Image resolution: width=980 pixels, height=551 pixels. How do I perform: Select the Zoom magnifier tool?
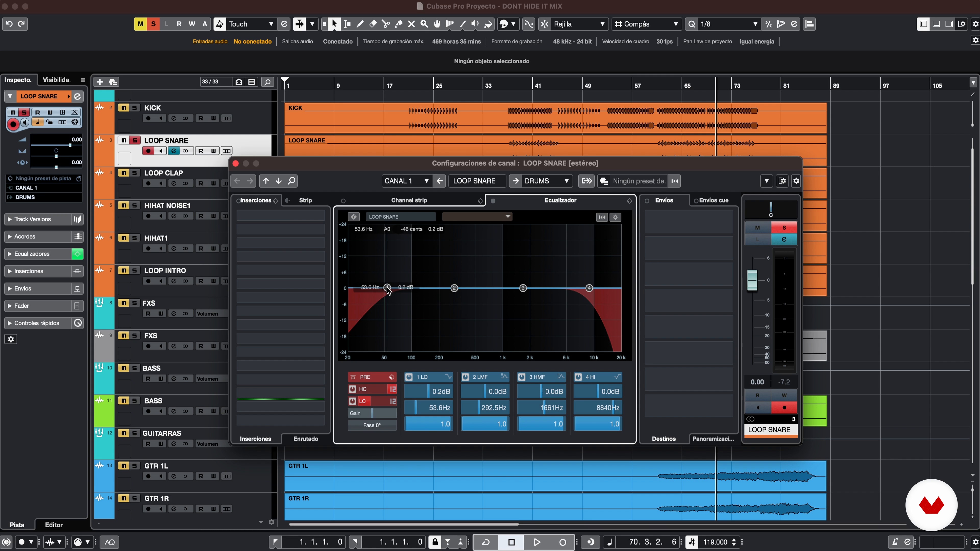point(424,24)
